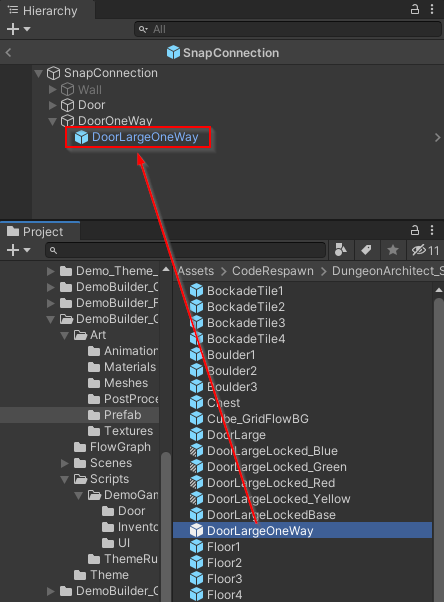Viewport: 444px width, 602px height.
Task: Open the Project create plus dropdown
Action: click(18, 250)
